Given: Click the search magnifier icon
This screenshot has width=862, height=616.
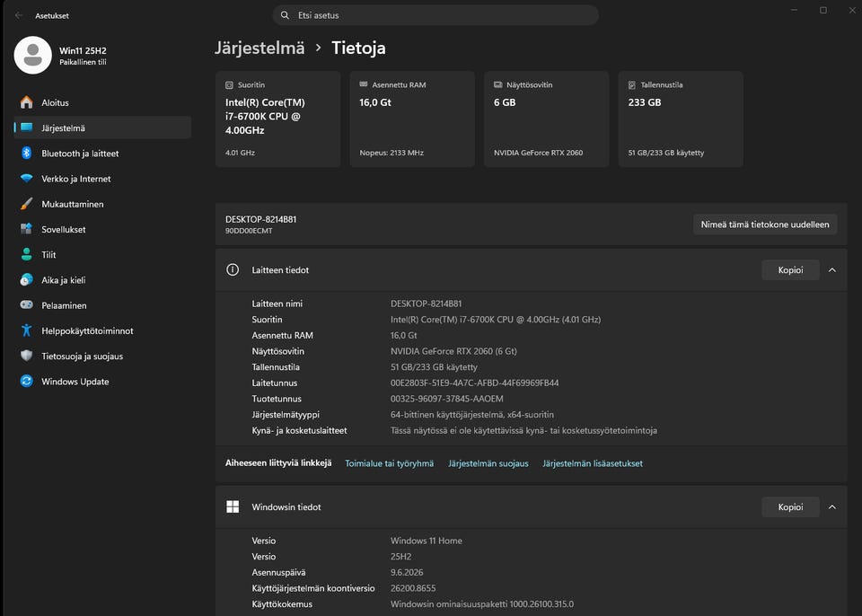Looking at the screenshot, I should click(x=285, y=15).
